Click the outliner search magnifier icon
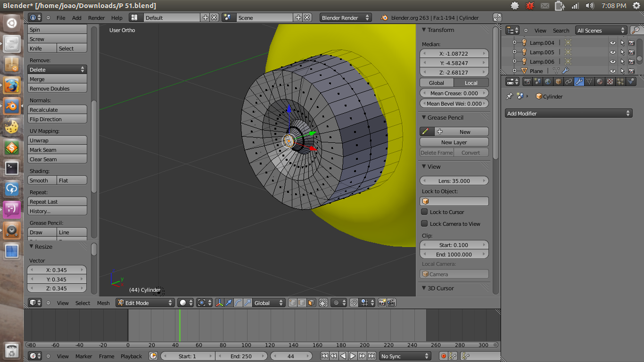The width and height of the screenshot is (644, 362). tap(636, 30)
